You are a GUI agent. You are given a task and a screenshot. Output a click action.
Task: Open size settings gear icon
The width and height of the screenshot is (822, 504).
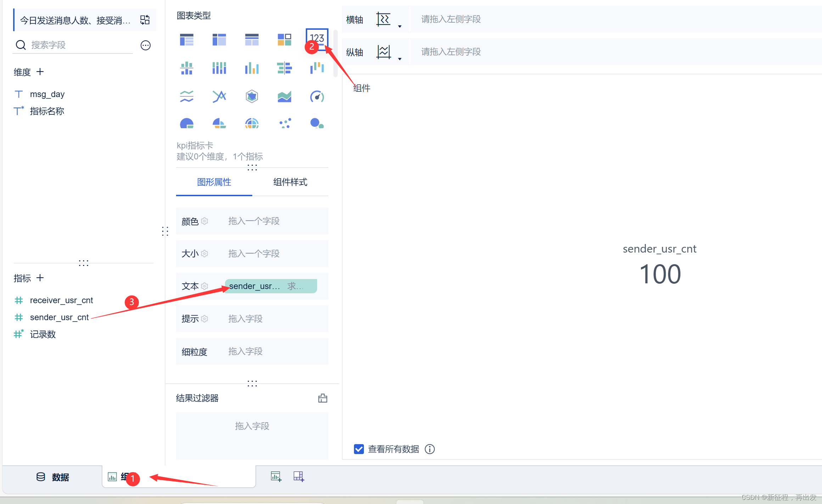pyautogui.click(x=204, y=254)
